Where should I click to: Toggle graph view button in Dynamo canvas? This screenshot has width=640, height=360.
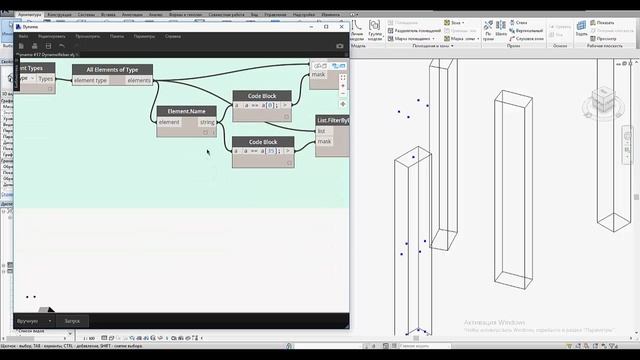tap(338, 66)
